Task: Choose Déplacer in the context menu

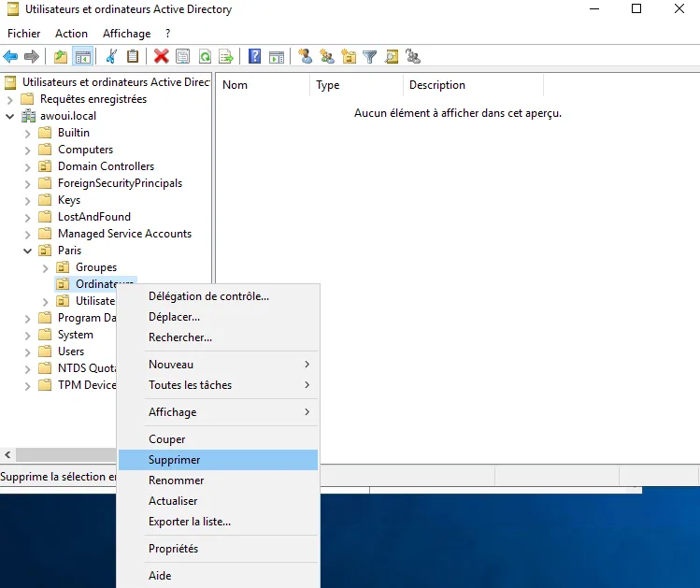Action: pyautogui.click(x=219, y=317)
